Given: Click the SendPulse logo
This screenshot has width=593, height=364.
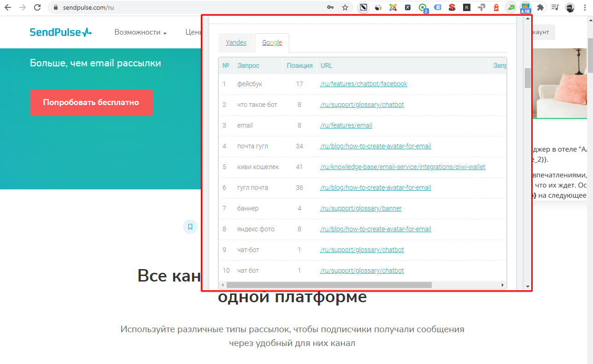Looking at the screenshot, I should tap(60, 32).
